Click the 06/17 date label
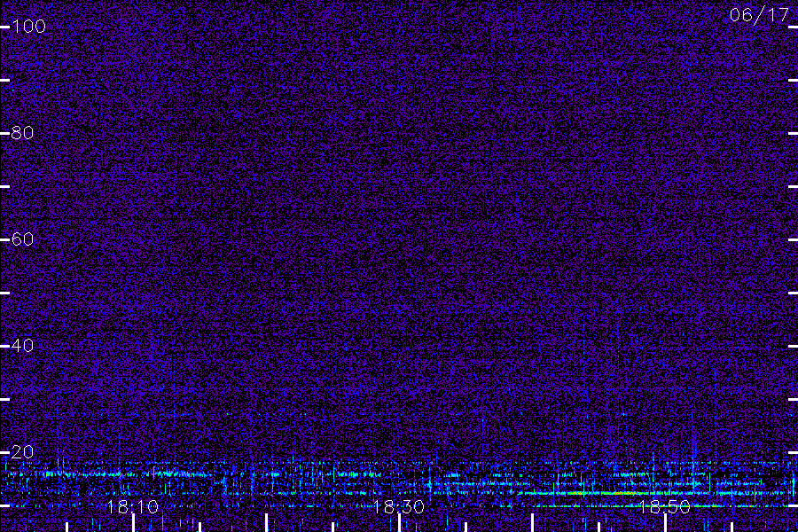The height and width of the screenshot is (532, 798). (x=759, y=15)
